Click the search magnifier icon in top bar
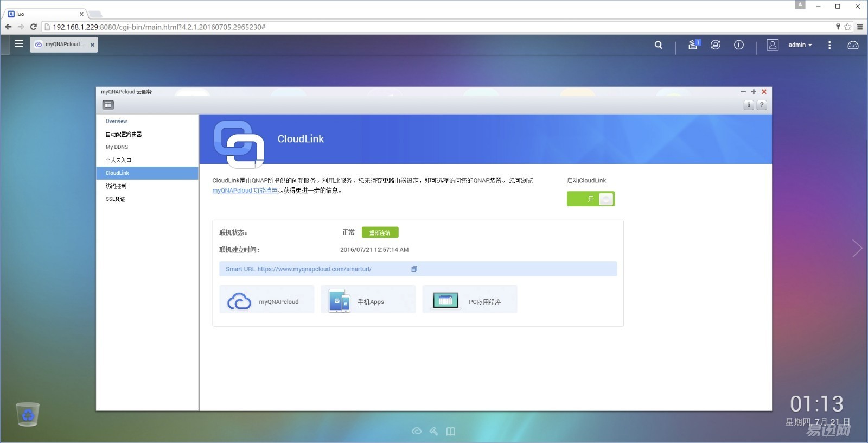The height and width of the screenshot is (443, 868). (658, 45)
